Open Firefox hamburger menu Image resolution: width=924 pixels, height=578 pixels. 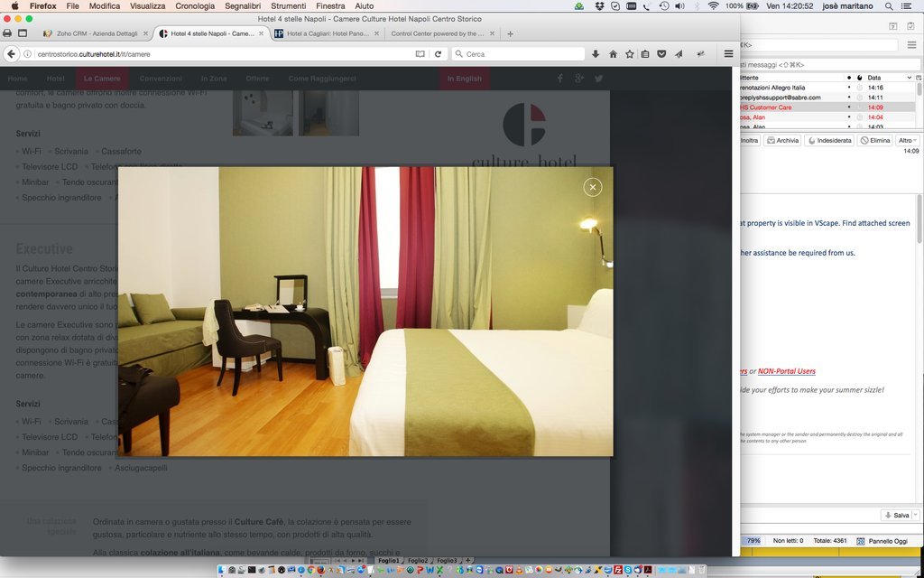point(728,53)
